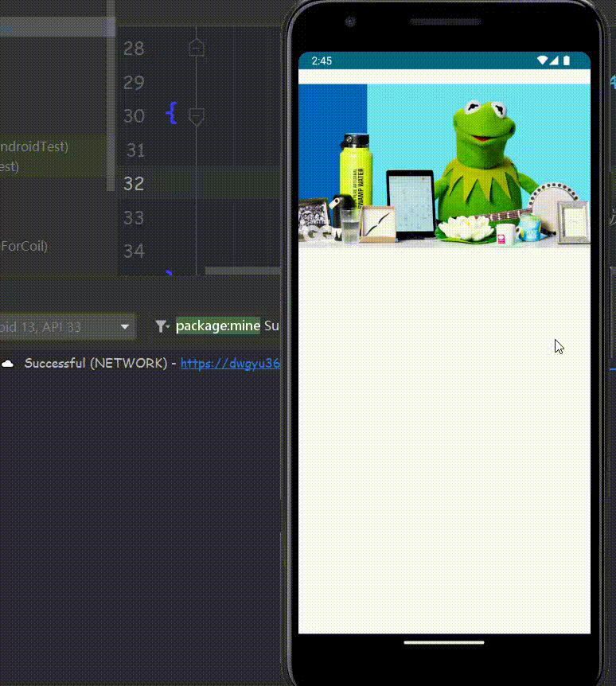Screen dimensions: 616x686
Task: Click the project panel vertical scrollbar
Action: tap(111, 95)
